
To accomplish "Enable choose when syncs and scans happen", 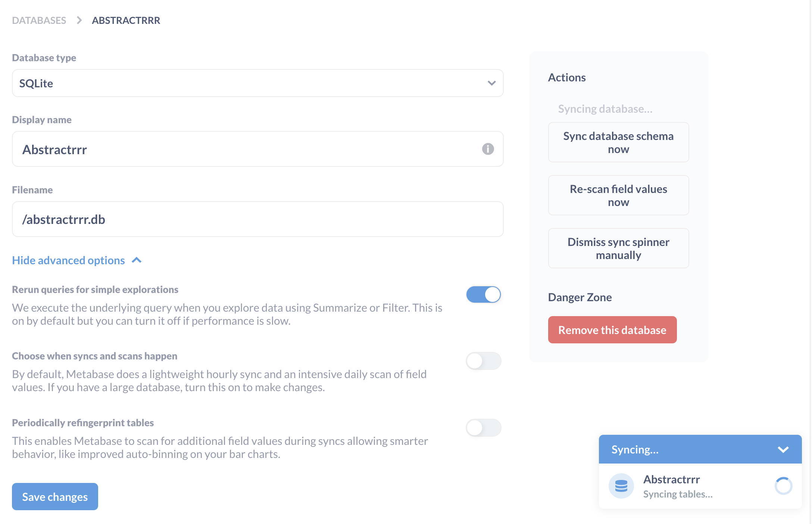I will point(483,361).
